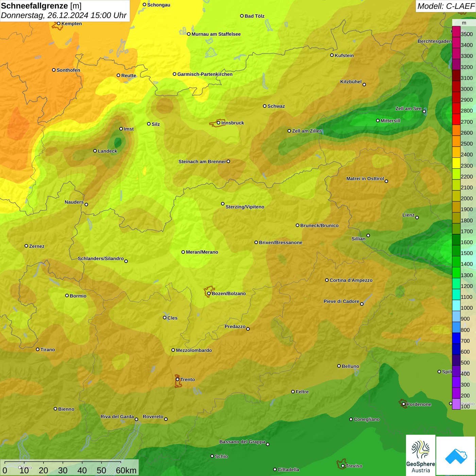The width and height of the screenshot is (476, 476).
Task: Click the 2000 legend value
Action: (x=467, y=198)
